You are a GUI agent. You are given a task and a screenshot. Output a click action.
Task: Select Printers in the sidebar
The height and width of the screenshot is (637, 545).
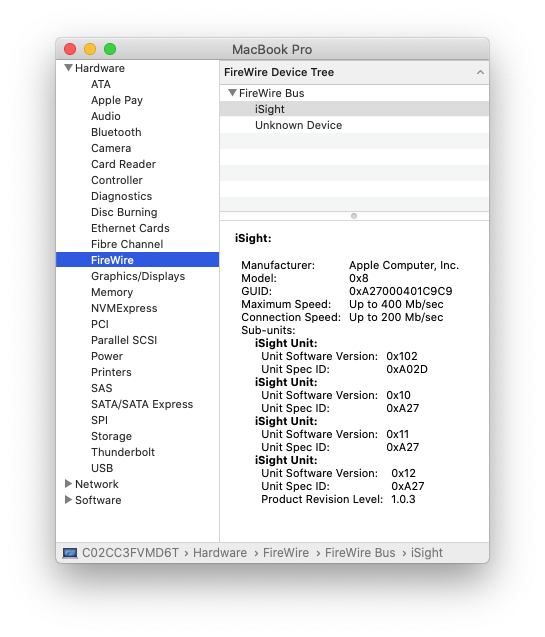coord(111,372)
